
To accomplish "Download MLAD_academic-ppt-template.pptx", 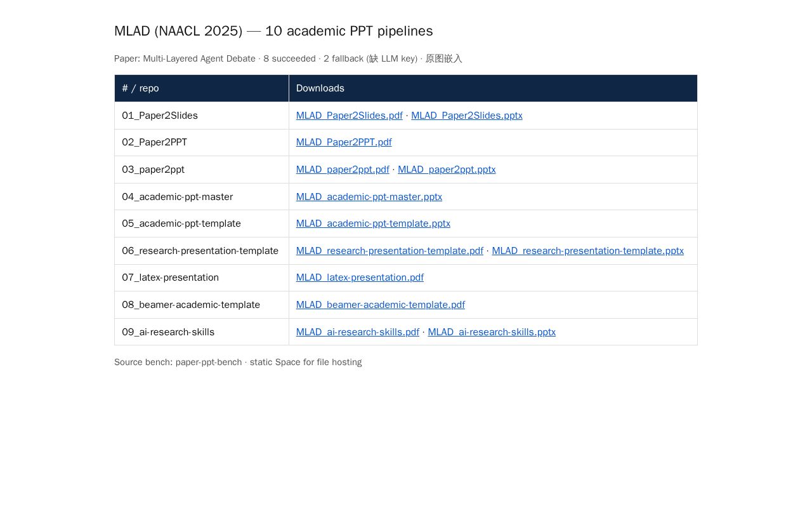I will (373, 224).
